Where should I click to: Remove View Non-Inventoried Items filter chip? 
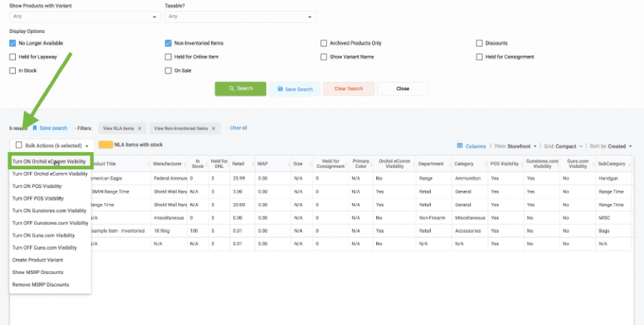click(x=213, y=128)
